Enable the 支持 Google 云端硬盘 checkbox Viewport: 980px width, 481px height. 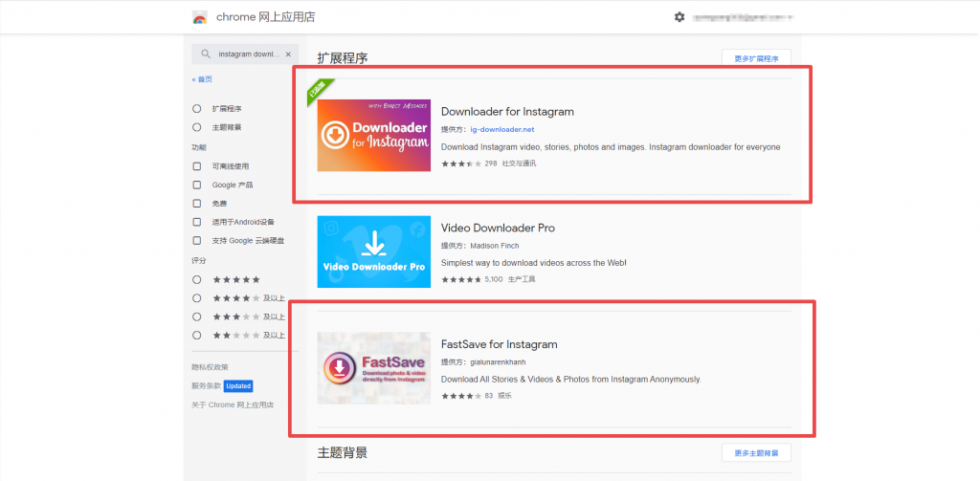point(197,241)
